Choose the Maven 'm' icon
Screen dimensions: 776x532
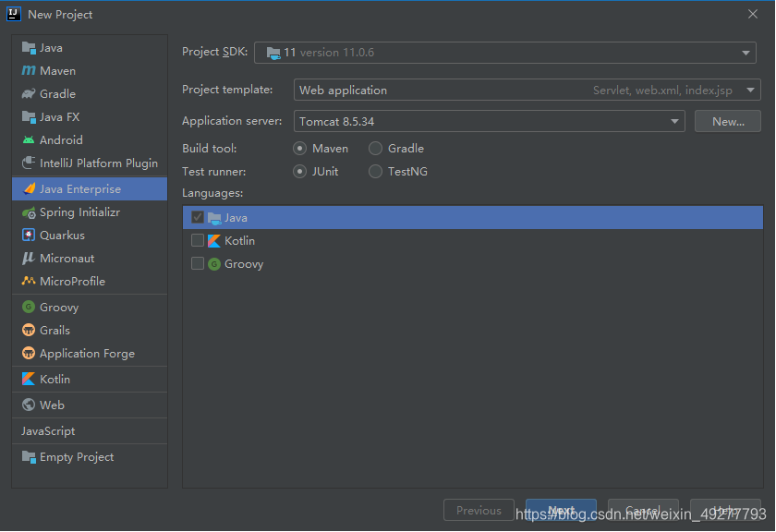tap(29, 71)
